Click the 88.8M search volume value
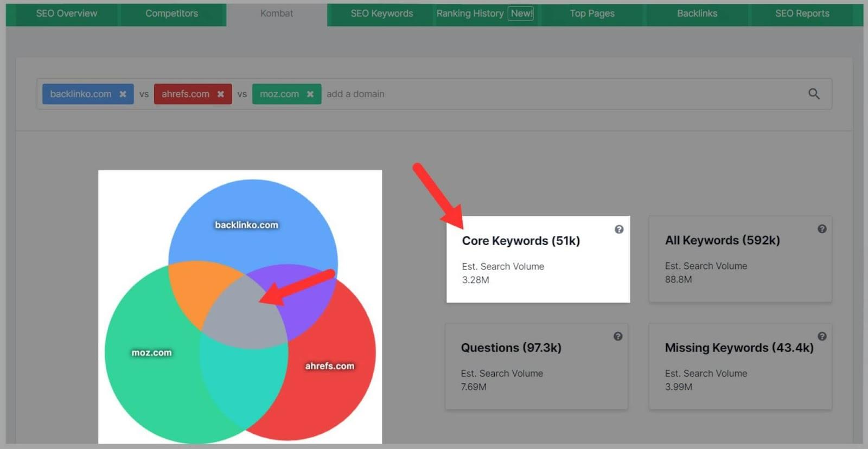 678,279
